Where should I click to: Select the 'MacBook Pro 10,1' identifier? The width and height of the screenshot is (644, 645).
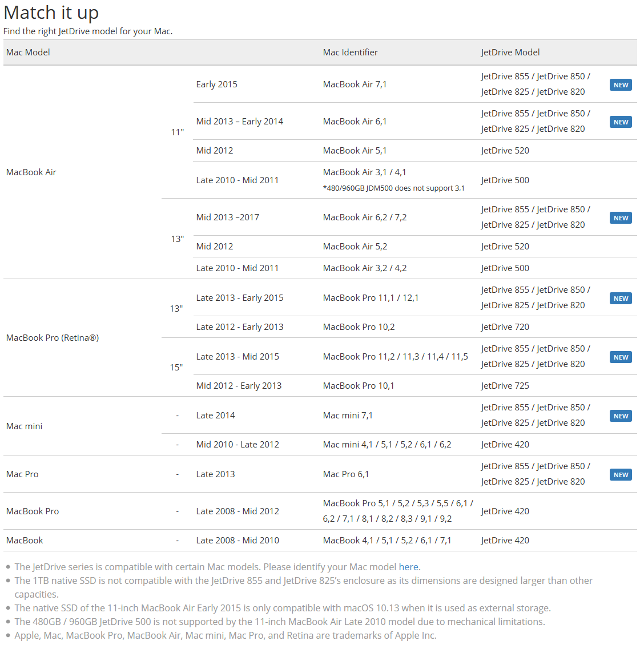pos(359,386)
